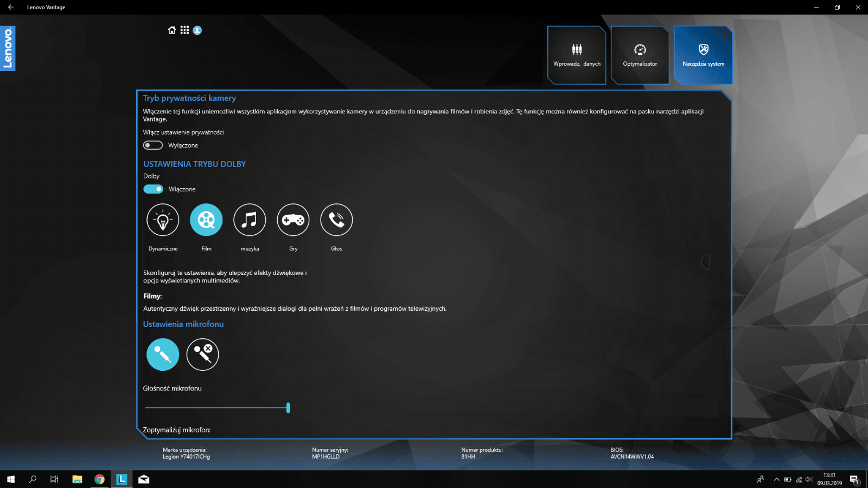This screenshot has height=488, width=868.
Task: Open People icon in system tray
Action: point(761,479)
